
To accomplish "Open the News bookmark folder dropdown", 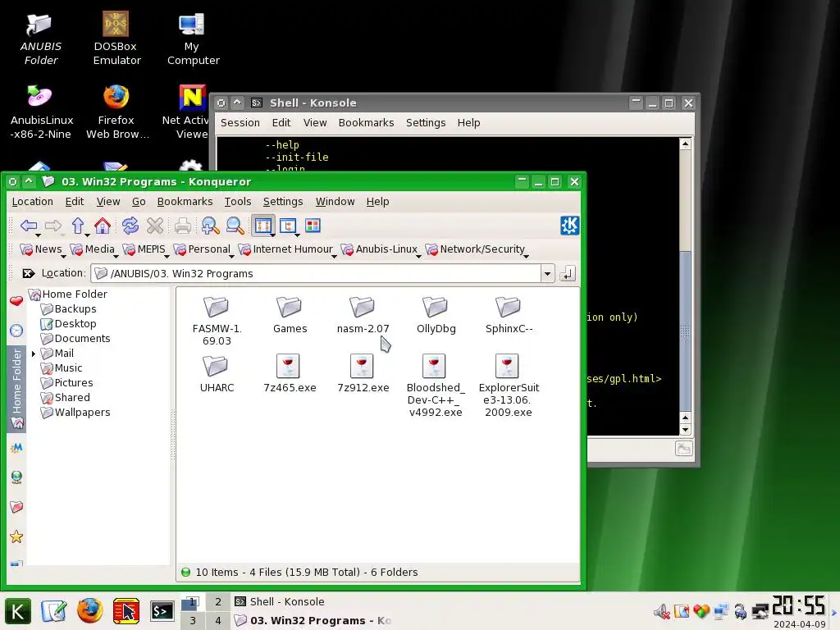I will (x=41, y=249).
